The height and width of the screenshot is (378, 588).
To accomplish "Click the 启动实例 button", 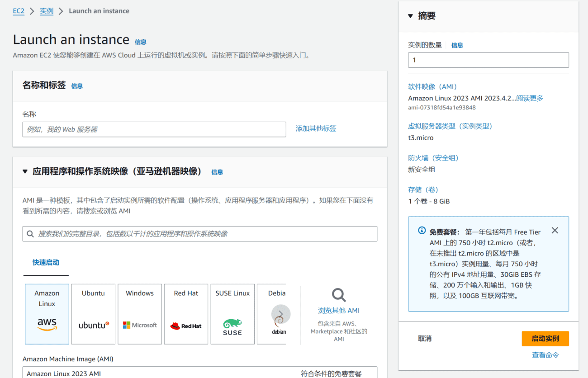I will tap(545, 338).
